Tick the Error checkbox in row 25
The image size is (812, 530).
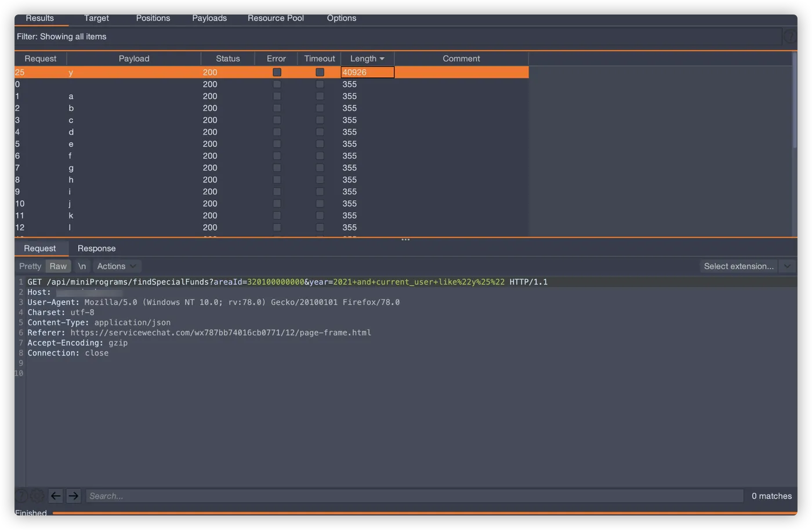tap(277, 72)
